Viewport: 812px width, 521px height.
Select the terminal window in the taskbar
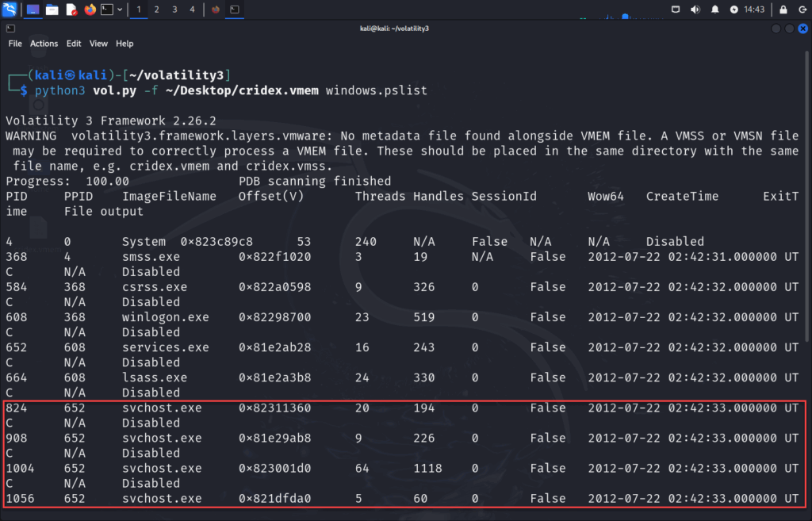click(x=235, y=10)
